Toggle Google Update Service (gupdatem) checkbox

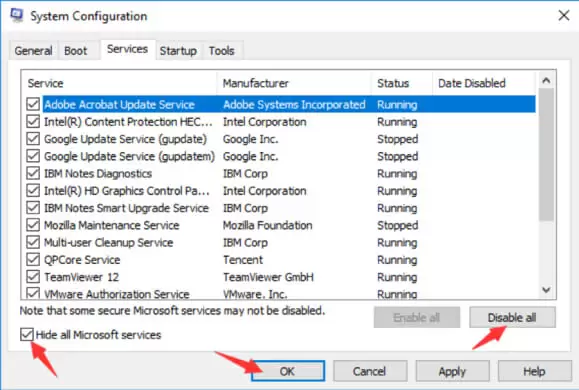pyautogui.click(x=33, y=156)
